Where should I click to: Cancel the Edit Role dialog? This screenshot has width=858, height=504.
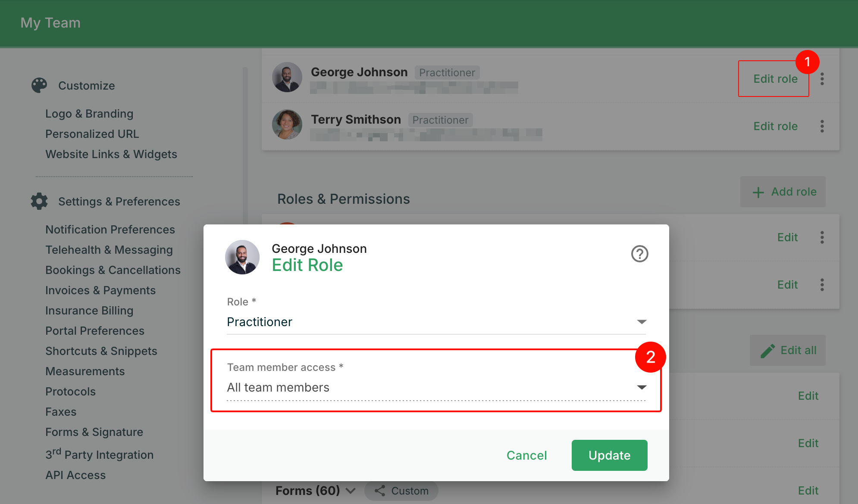(526, 455)
